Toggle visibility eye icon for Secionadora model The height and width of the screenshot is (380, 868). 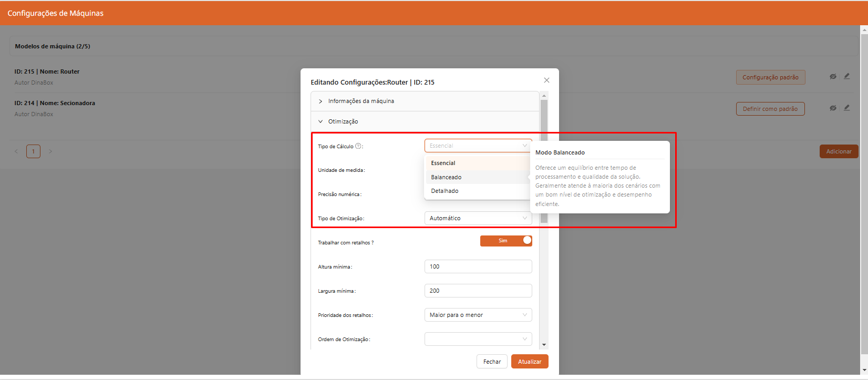833,108
